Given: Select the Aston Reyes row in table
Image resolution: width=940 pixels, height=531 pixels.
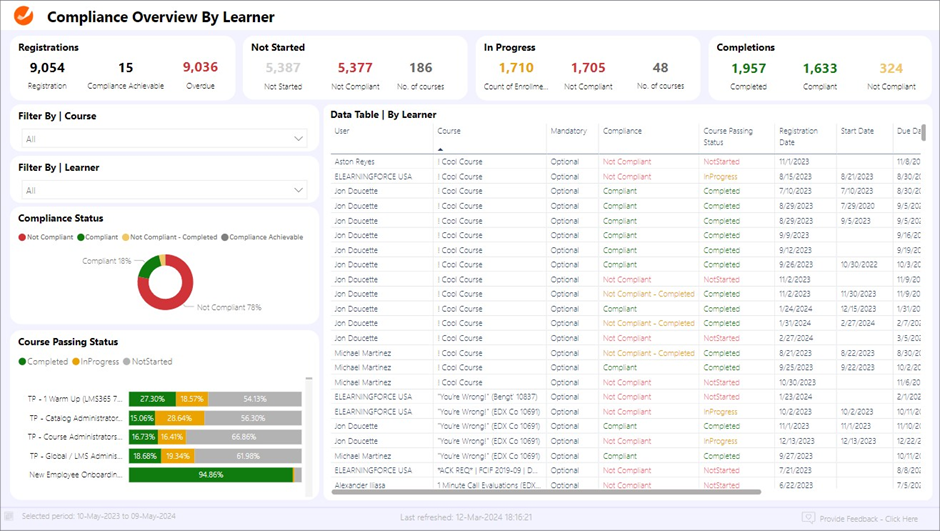Looking at the screenshot, I should [x=354, y=162].
